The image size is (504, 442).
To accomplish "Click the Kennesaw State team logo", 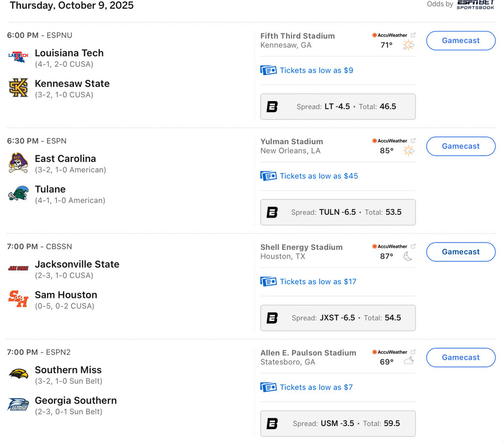I will (18, 87).
